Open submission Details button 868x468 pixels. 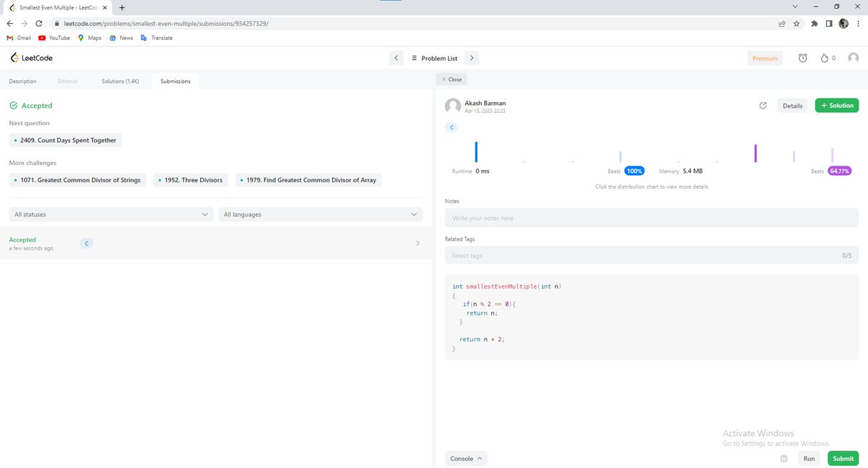pyautogui.click(x=792, y=106)
